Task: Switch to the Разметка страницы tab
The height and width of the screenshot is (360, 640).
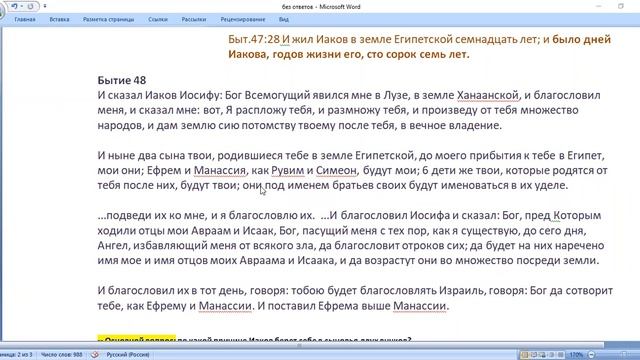Action: click(108, 19)
